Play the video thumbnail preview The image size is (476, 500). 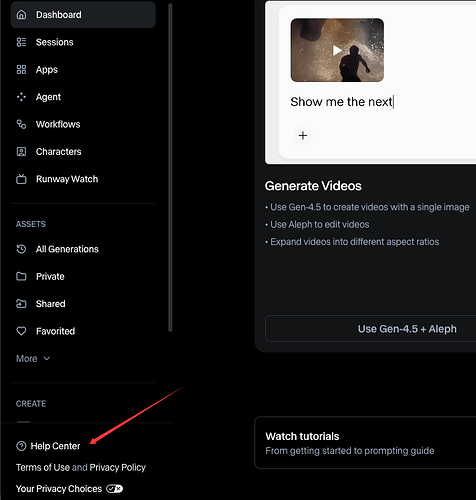pyautogui.click(x=337, y=50)
